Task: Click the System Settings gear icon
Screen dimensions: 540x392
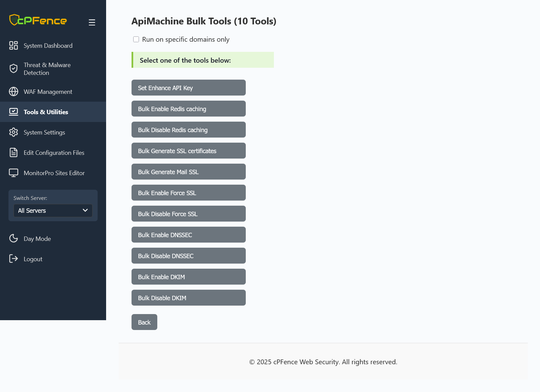Action: [x=14, y=132]
